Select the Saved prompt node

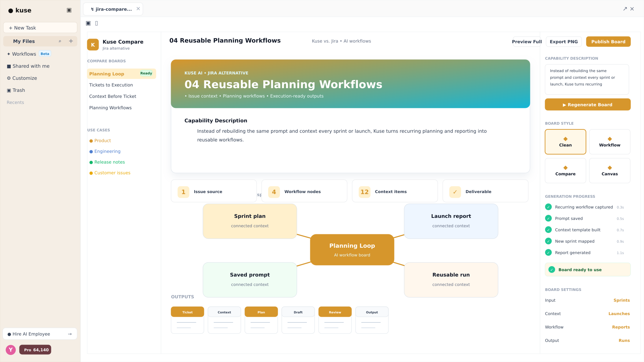(x=250, y=280)
